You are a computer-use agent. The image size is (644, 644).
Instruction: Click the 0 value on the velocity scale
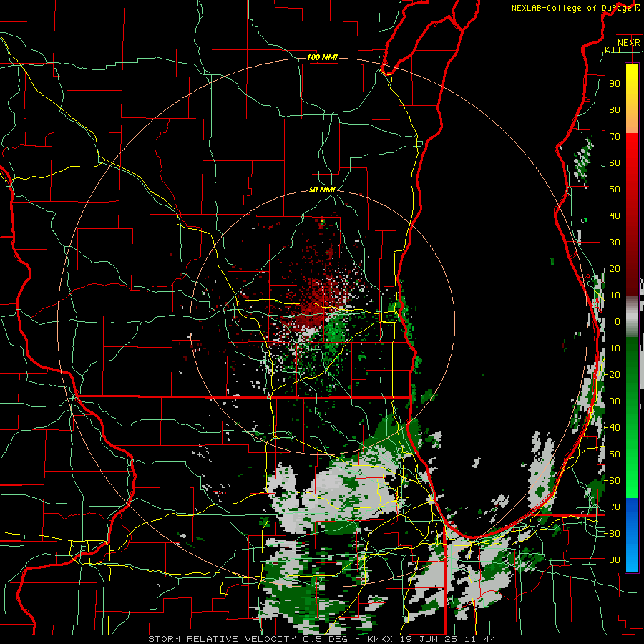[618, 321]
